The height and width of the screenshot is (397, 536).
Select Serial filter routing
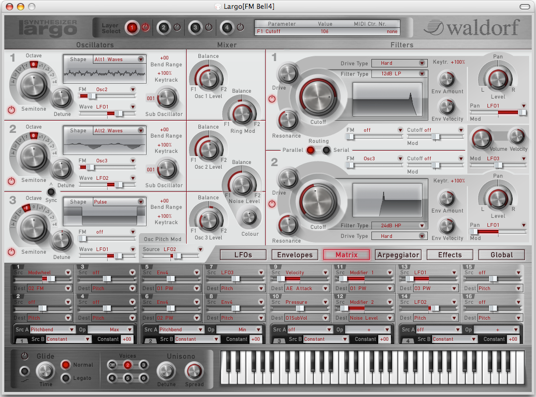[x=326, y=150]
